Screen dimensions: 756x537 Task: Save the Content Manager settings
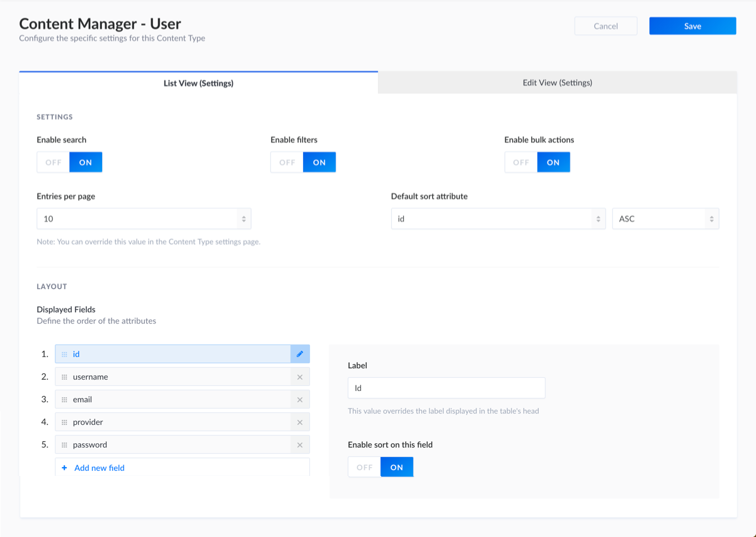tap(692, 26)
